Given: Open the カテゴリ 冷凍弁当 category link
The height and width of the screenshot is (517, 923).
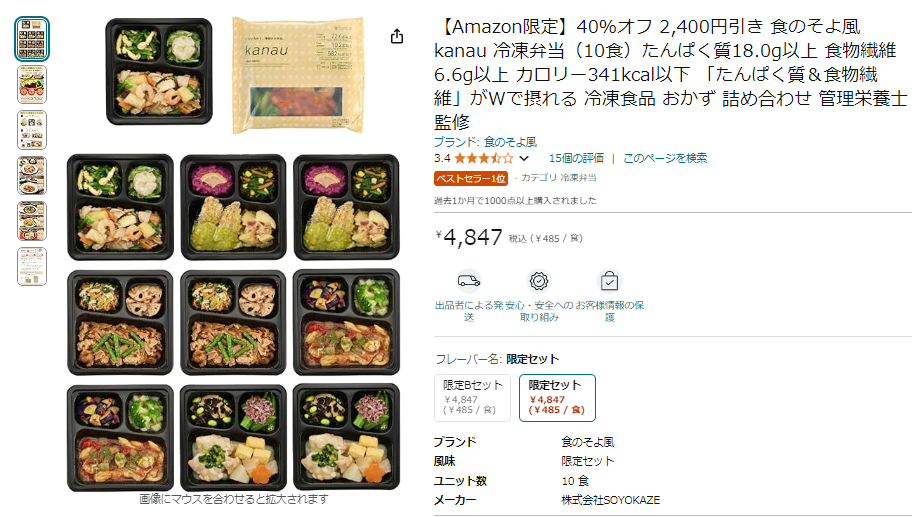Looking at the screenshot, I should [558, 178].
